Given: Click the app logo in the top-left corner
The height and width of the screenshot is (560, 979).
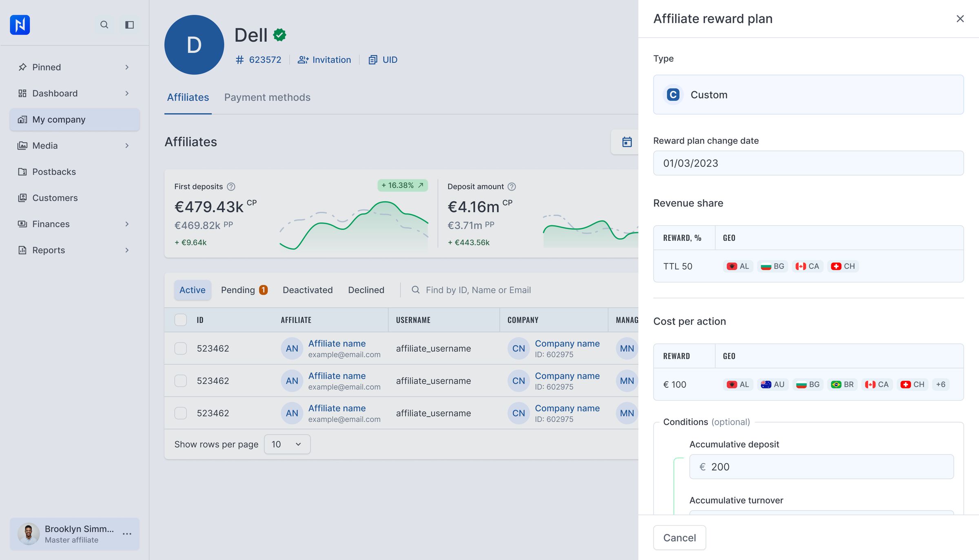Looking at the screenshot, I should click(20, 25).
